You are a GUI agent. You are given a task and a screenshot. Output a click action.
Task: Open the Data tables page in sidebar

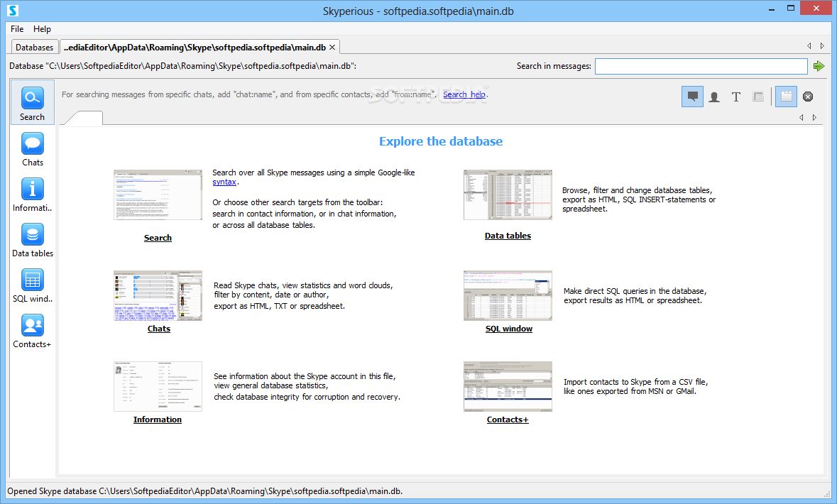coord(33,240)
